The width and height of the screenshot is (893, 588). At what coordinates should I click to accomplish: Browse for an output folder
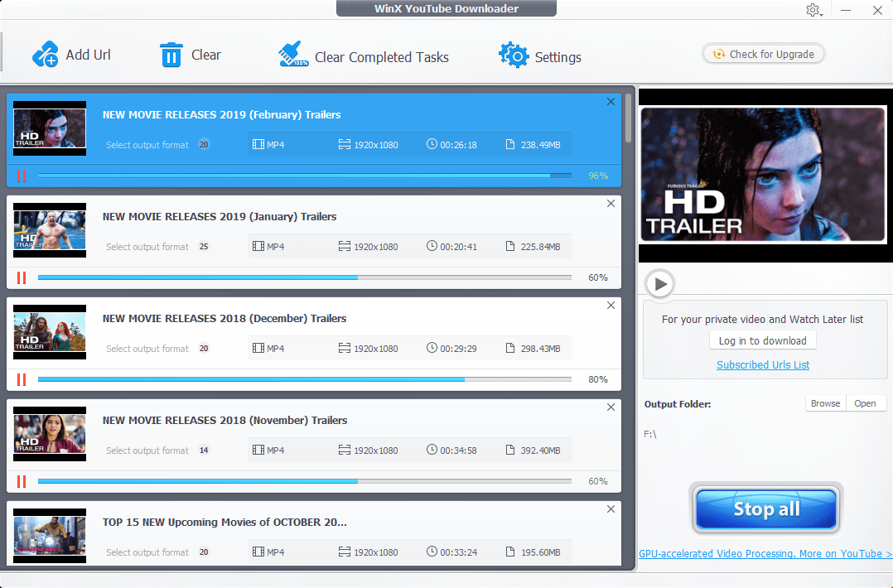(825, 403)
